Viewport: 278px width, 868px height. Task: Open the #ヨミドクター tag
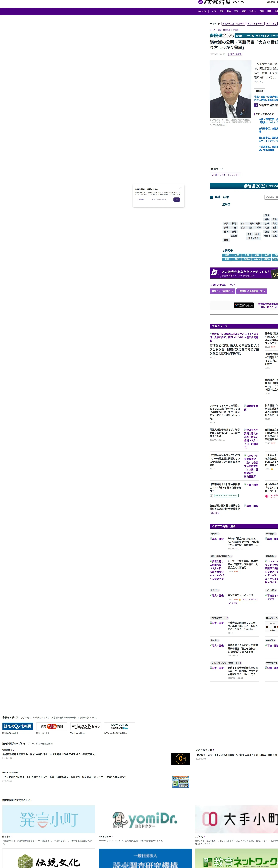coord(226,496)
